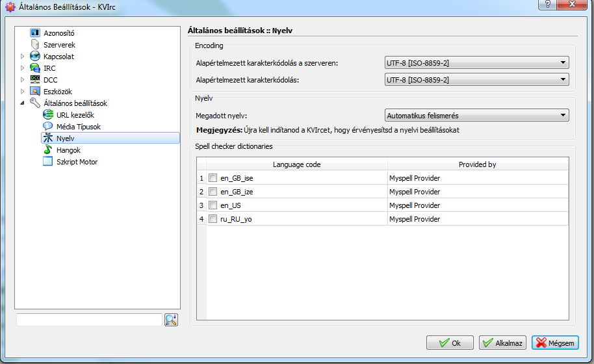Click the Szerverek page icon
This screenshot has height=364, width=594.
point(35,45)
